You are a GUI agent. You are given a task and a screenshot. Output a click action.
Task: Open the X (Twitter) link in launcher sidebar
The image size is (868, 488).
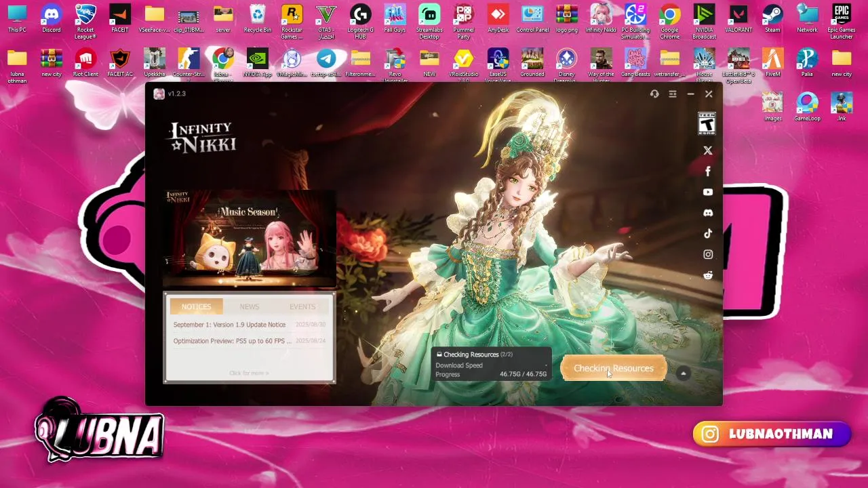(x=708, y=150)
